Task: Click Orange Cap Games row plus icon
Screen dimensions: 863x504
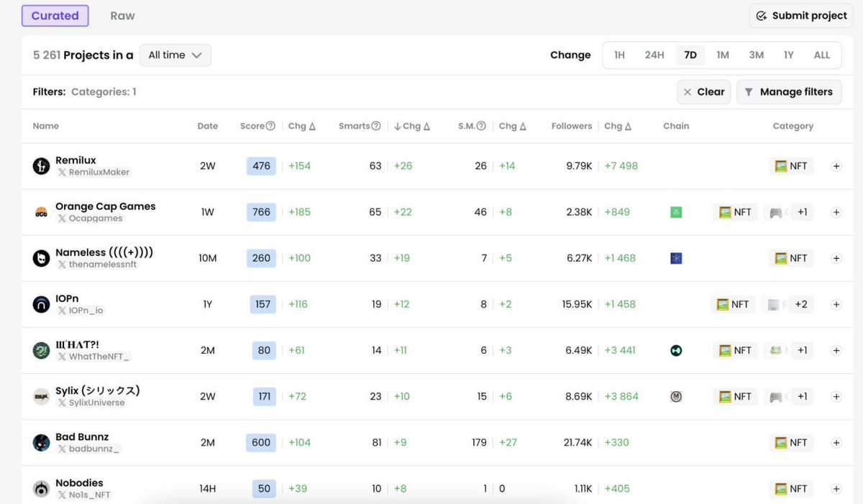Action: [x=836, y=212]
